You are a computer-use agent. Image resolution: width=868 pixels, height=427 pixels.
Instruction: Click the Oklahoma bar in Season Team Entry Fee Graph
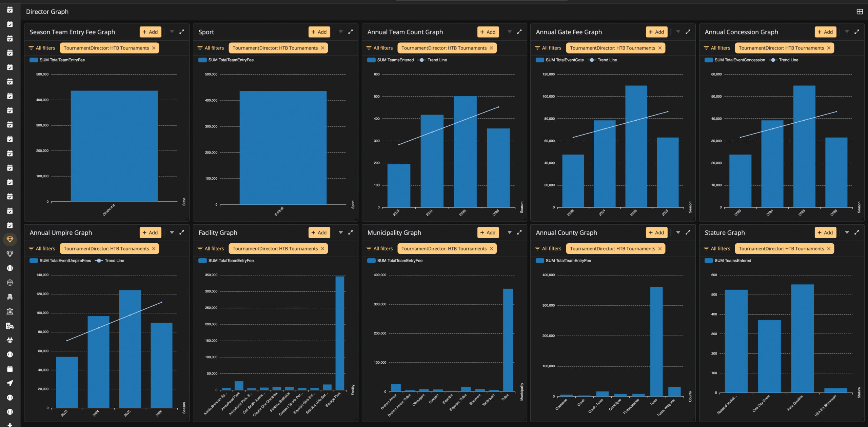(114, 146)
